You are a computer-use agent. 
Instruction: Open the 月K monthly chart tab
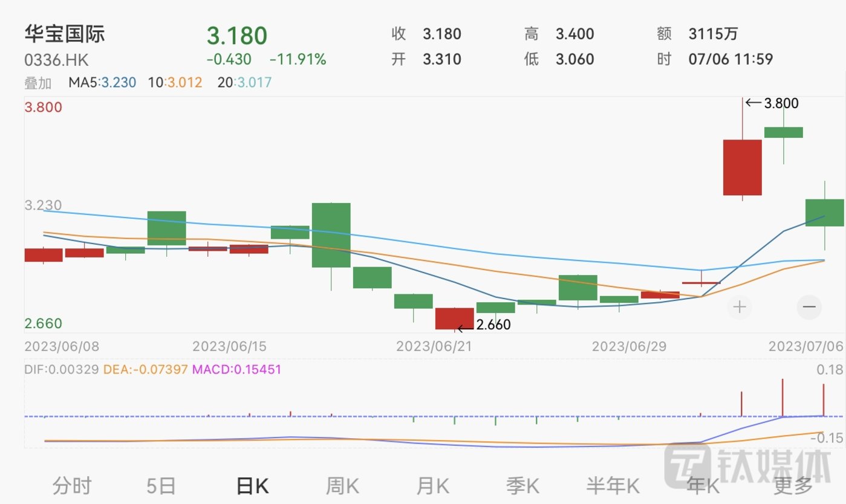click(432, 485)
